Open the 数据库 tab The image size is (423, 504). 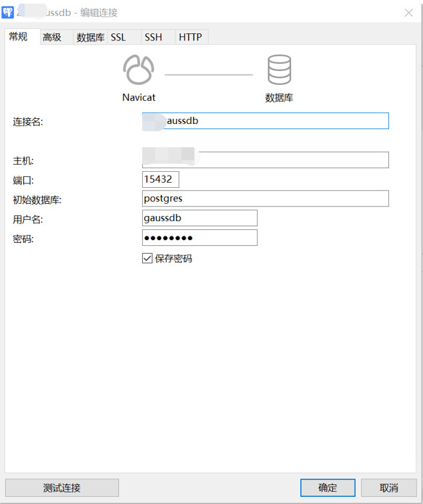pyautogui.click(x=91, y=37)
